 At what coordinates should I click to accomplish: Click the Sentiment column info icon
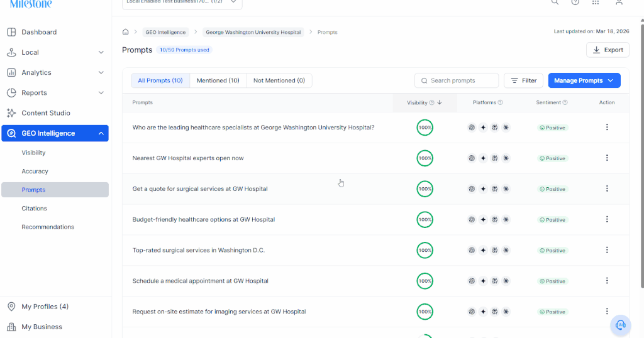565,102
